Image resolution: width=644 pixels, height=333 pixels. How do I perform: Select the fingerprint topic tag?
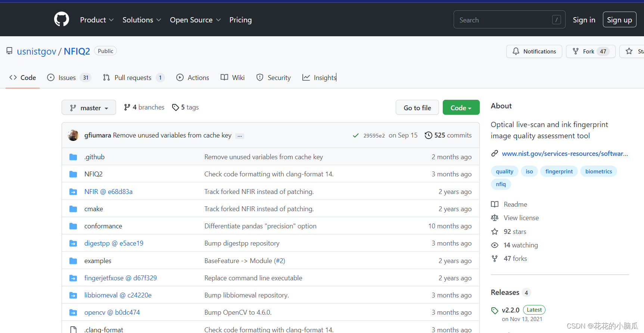[559, 172]
